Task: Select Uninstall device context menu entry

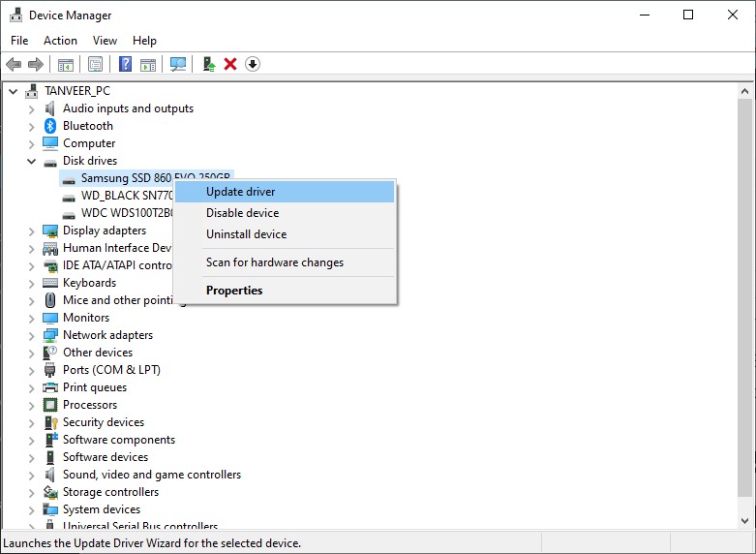Action: tap(285, 234)
